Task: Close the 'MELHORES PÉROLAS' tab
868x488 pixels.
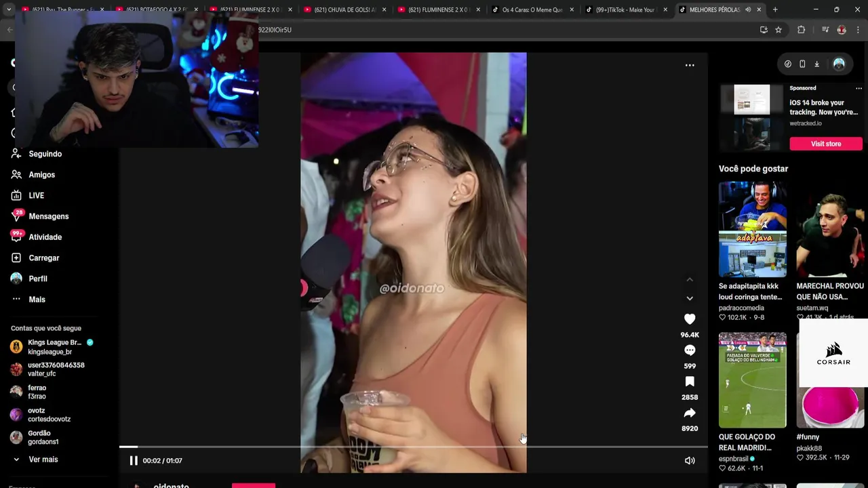Action: coord(759,9)
